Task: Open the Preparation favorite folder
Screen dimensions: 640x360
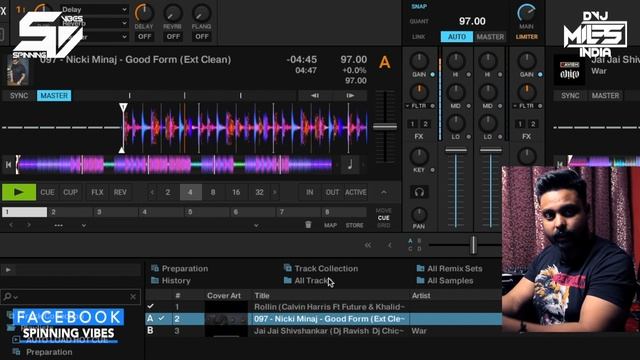Action: 180,269
